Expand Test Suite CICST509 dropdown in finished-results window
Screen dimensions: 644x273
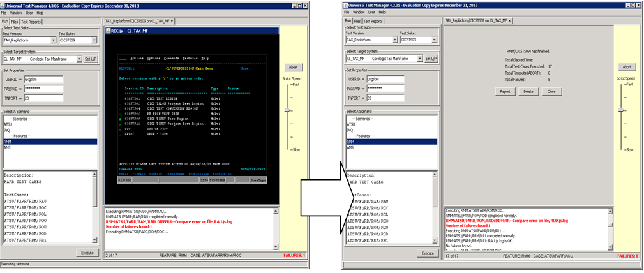click(x=433, y=40)
